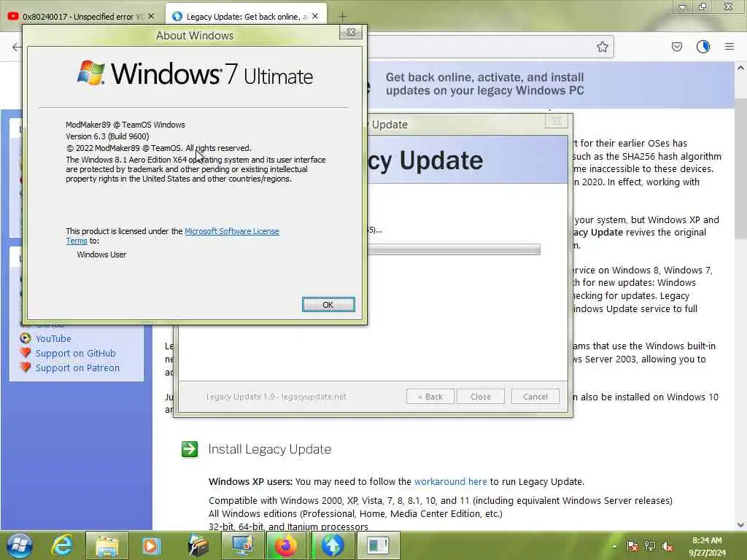Close the 0x80240017 YouTube tab
Screen dimensions: 747x560
click(151, 16)
